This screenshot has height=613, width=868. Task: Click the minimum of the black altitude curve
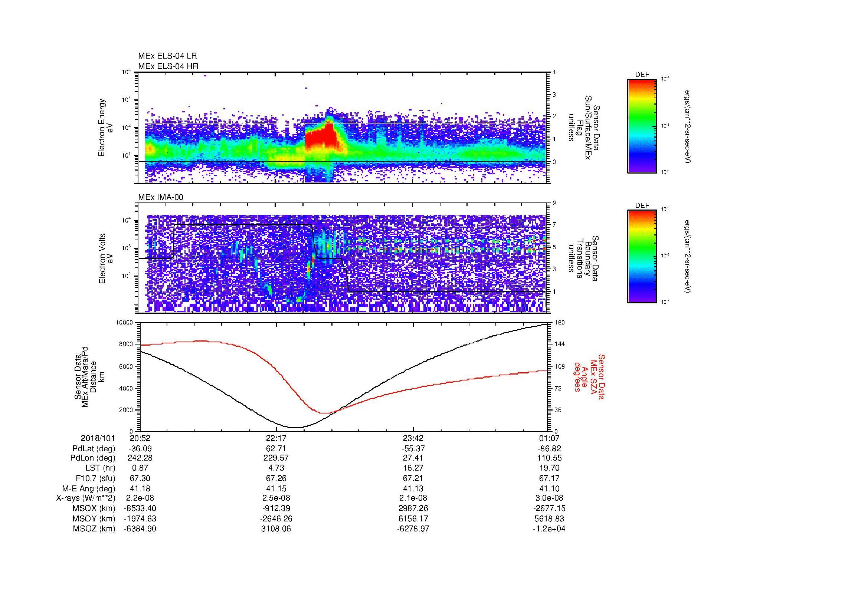(296, 427)
